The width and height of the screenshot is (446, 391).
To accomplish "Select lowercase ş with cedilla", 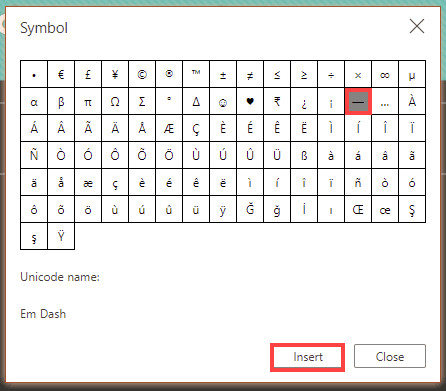I will (34, 236).
